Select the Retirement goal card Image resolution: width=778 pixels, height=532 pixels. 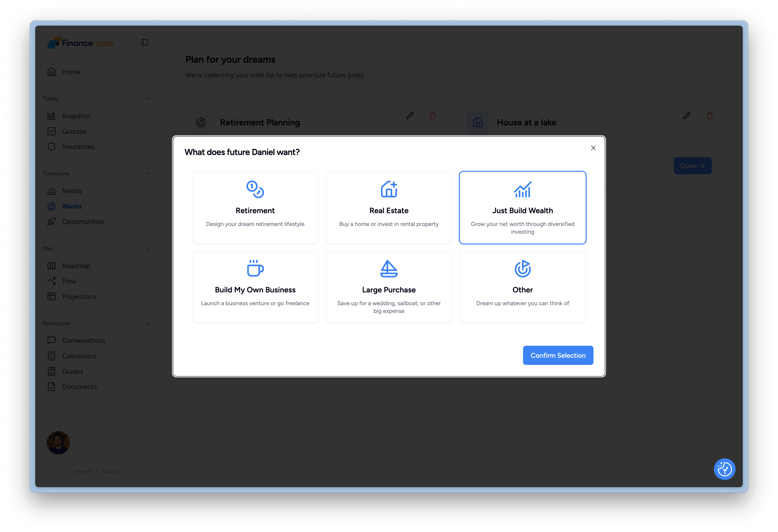255,208
